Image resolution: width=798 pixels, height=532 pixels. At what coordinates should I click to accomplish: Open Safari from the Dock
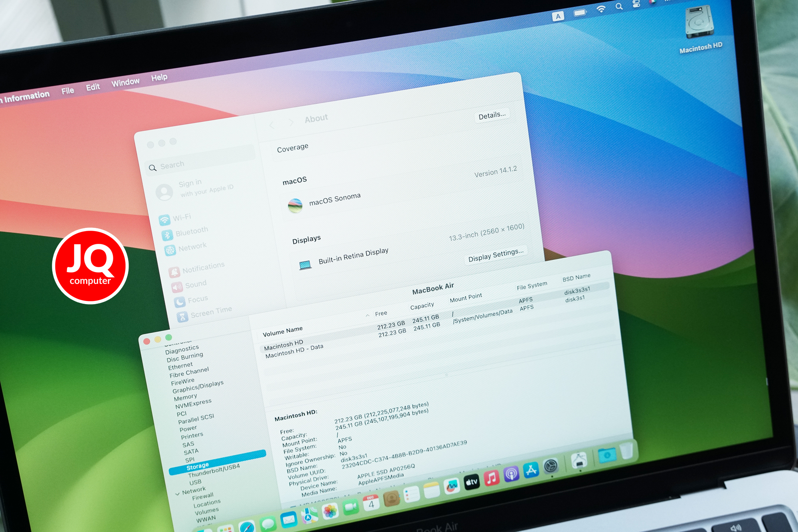point(247,527)
